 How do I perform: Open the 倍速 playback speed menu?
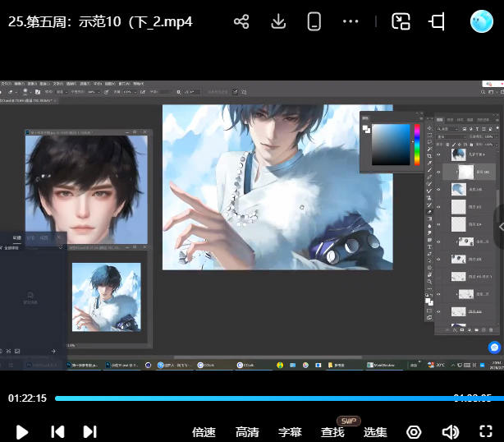point(204,431)
